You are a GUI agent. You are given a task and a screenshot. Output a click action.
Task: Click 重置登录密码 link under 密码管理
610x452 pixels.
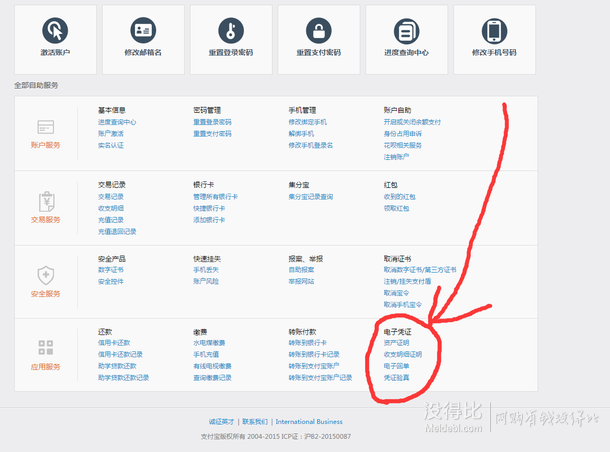click(x=212, y=122)
